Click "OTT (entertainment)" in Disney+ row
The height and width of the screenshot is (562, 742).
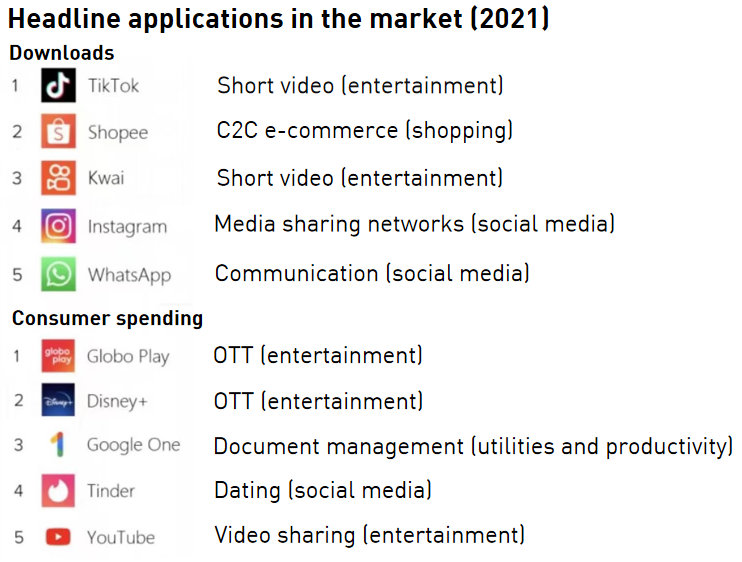318,401
